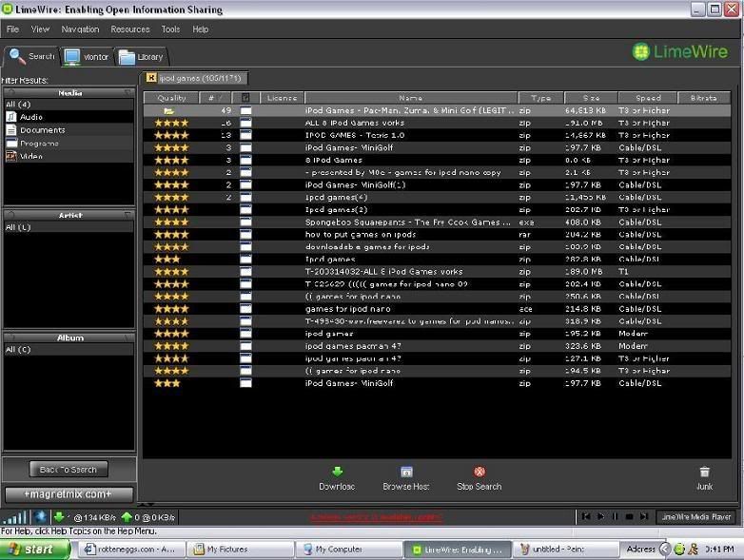Sort results by the Quality column
This screenshot has width=744, height=560.
coord(171,98)
